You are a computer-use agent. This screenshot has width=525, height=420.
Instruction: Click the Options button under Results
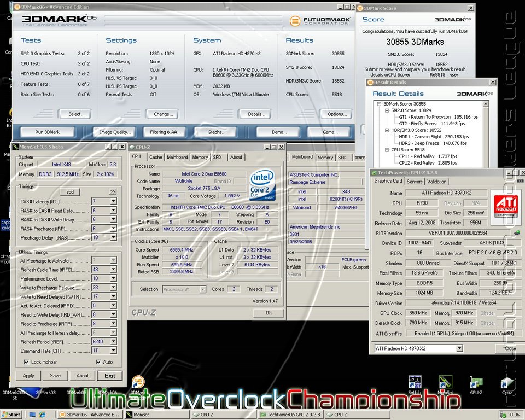(336, 114)
